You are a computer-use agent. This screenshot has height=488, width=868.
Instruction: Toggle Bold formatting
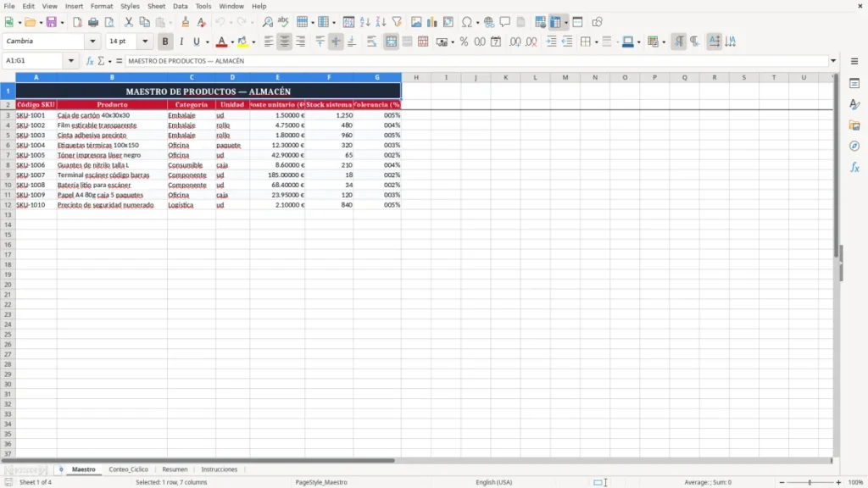(x=165, y=42)
